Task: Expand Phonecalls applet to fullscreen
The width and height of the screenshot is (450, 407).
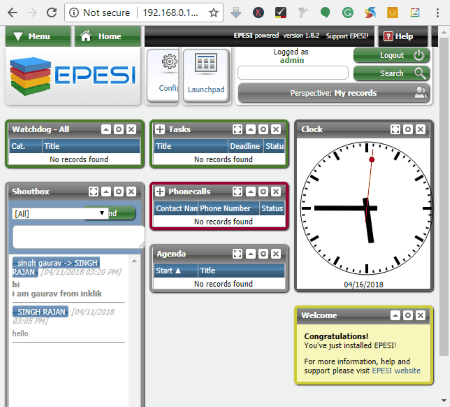Action: click(x=238, y=191)
